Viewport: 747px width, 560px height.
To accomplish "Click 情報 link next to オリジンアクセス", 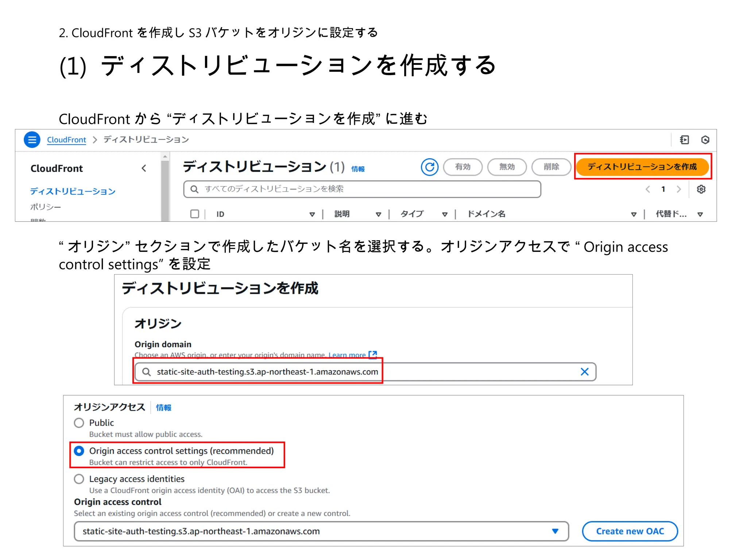I will pos(163,408).
